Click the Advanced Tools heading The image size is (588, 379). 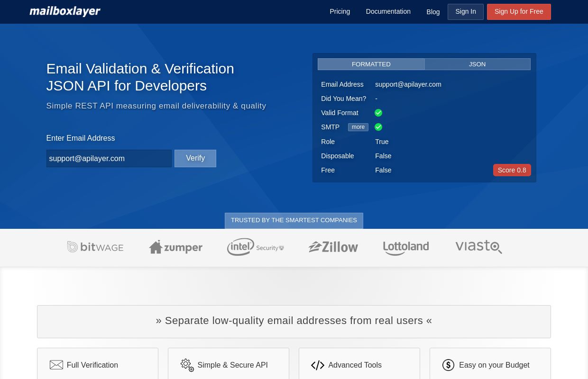355,365
